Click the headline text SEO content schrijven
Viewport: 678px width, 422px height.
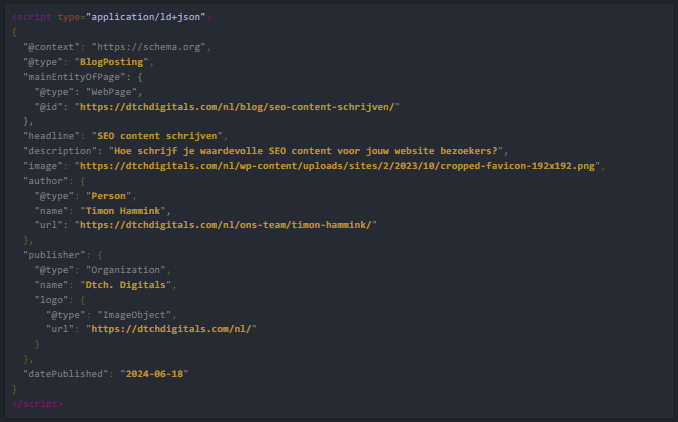point(157,136)
